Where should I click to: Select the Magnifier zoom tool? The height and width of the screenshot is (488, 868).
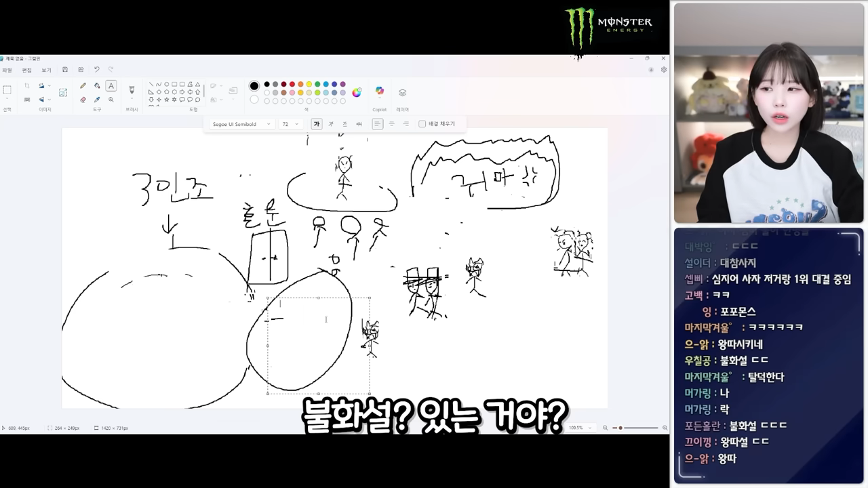click(111, 100)
